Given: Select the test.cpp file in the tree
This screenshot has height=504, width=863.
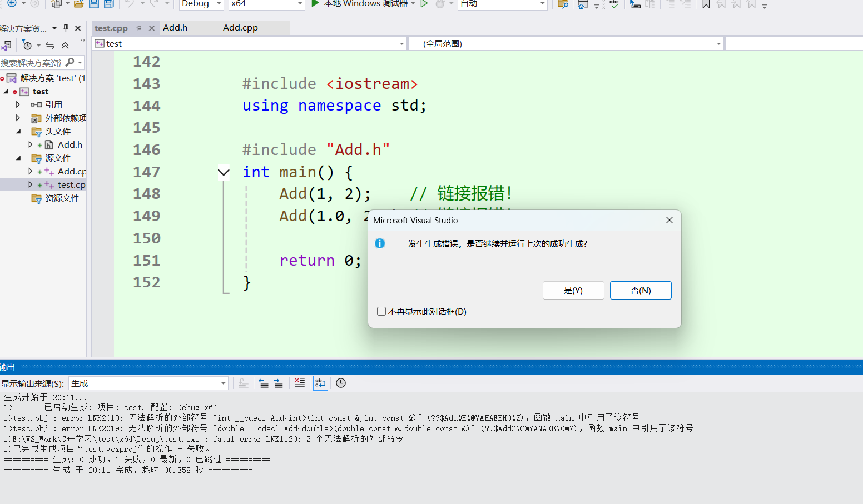Looking at the screenshot, I should (x=71, y=185).
